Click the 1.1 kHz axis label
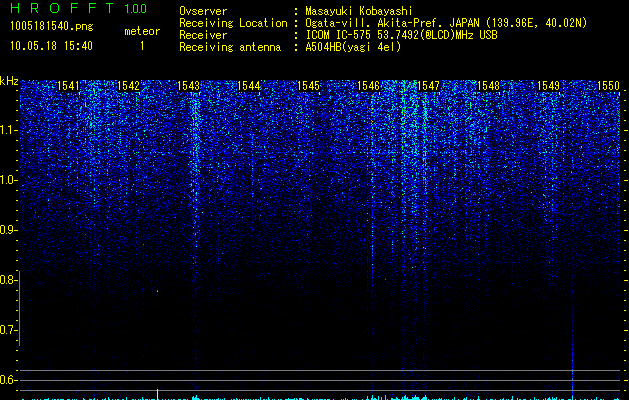This screenshot has width=629, height=400. [8, 130]
